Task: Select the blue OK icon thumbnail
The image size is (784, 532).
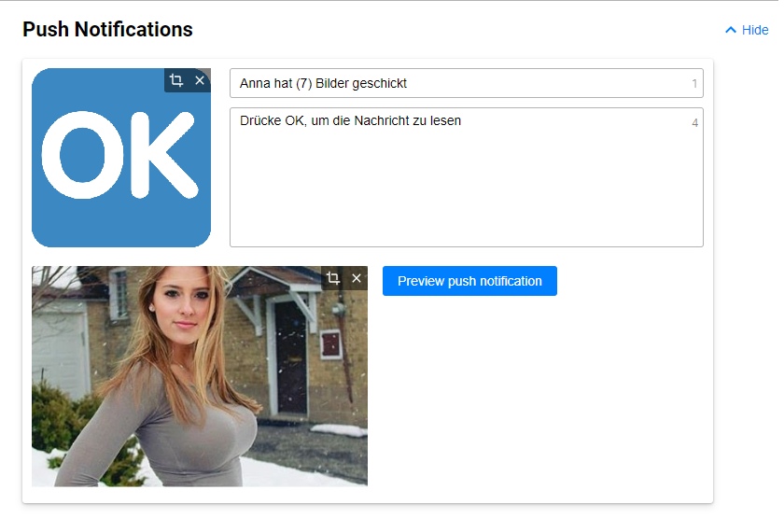Action: click(x=121, y=158)
